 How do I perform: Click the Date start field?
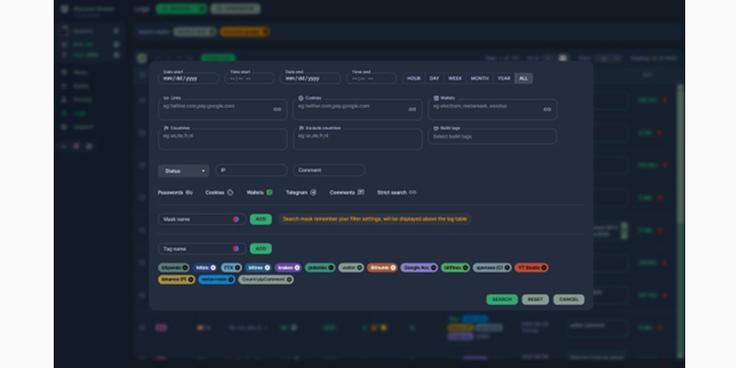coord(189,78)
